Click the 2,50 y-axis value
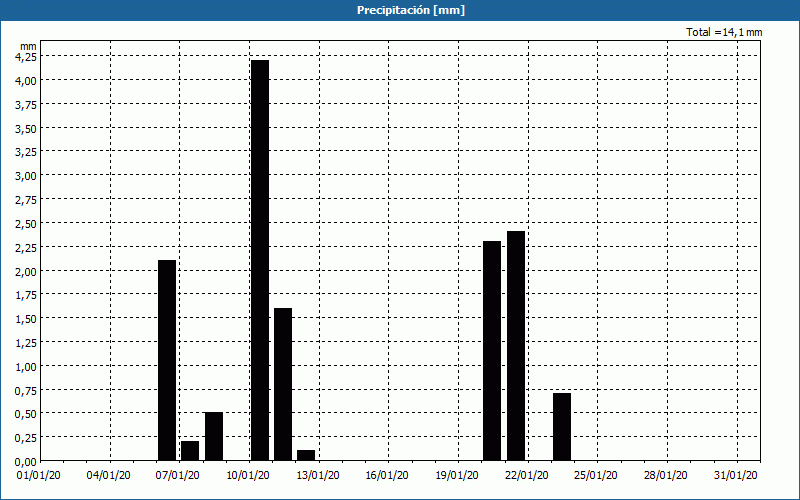The width and height of the screenshot is (800, 500). click(x=26, y=223)
